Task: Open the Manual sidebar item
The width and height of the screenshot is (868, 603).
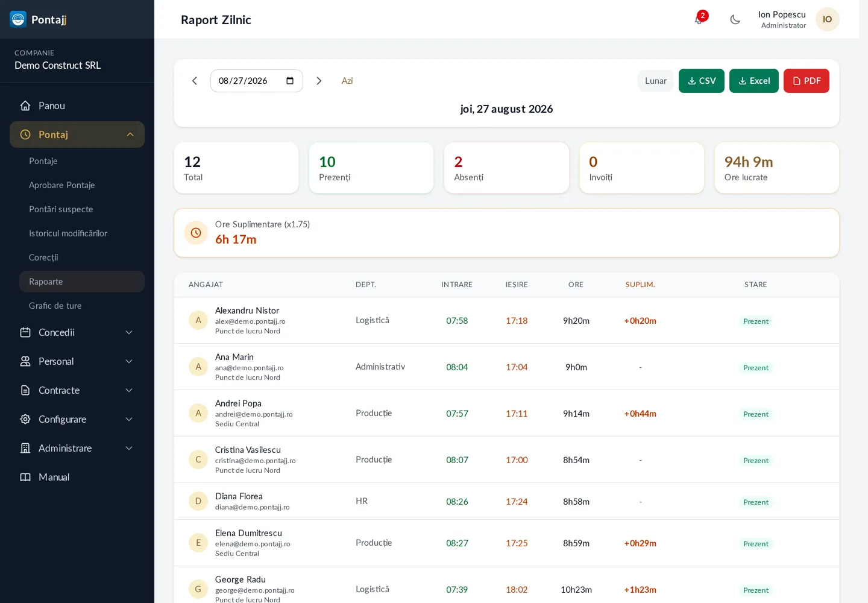Action: [x=77, y=477]
